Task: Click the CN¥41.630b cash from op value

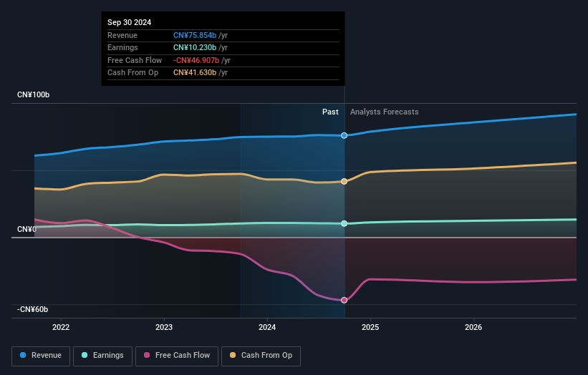Action: [195, 73]
